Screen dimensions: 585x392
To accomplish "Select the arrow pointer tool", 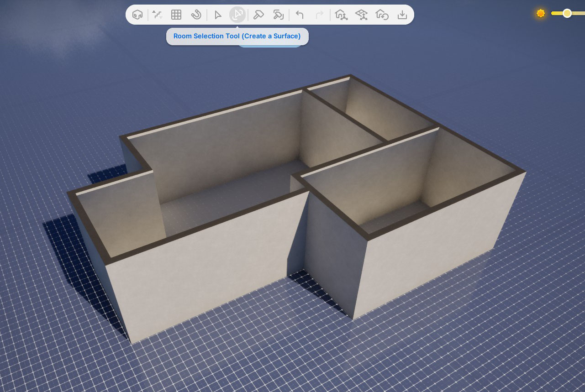I will (x=218, y=15).
